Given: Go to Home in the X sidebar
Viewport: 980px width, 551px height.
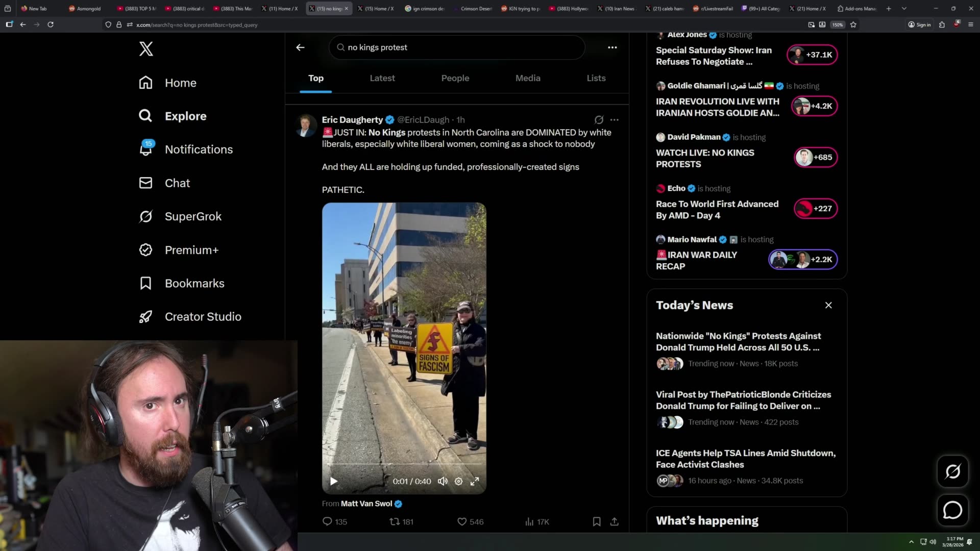Looking at the screenshot, I should 167,83.
